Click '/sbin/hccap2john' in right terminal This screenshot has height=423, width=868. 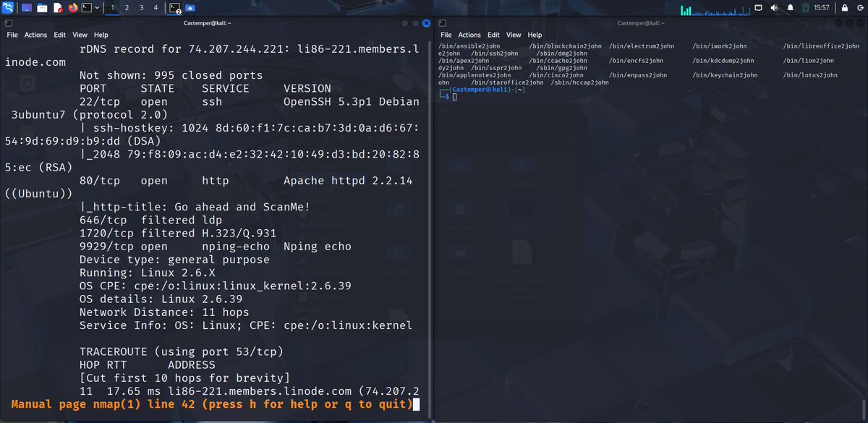click(580, 82)
